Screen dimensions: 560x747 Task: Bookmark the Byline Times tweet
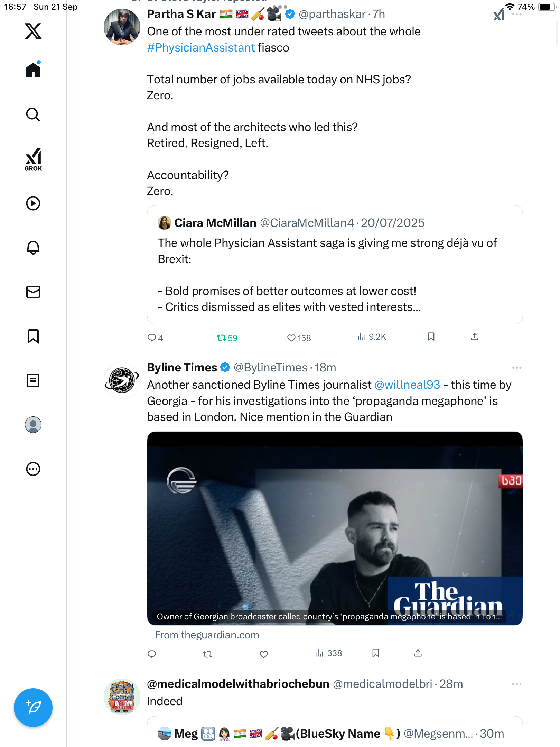[x=376, y=653]
